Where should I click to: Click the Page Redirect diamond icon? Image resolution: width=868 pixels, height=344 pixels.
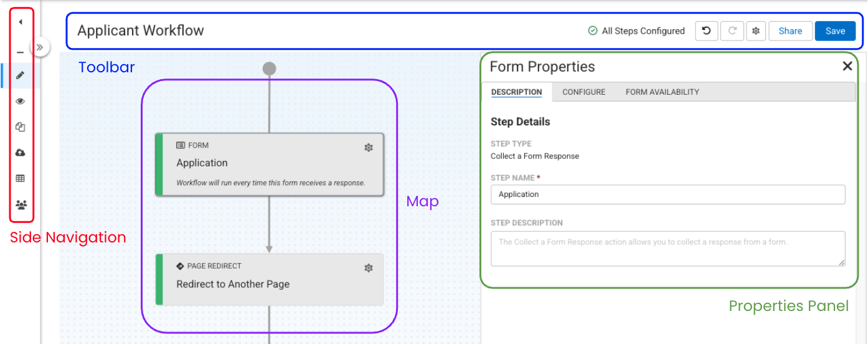coord(181,266)
